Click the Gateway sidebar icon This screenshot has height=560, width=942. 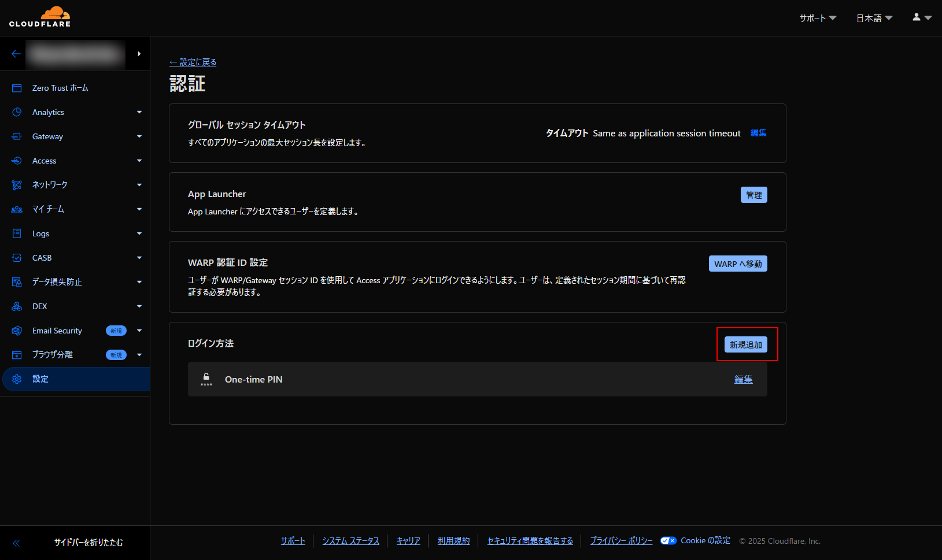coord(17,136)
